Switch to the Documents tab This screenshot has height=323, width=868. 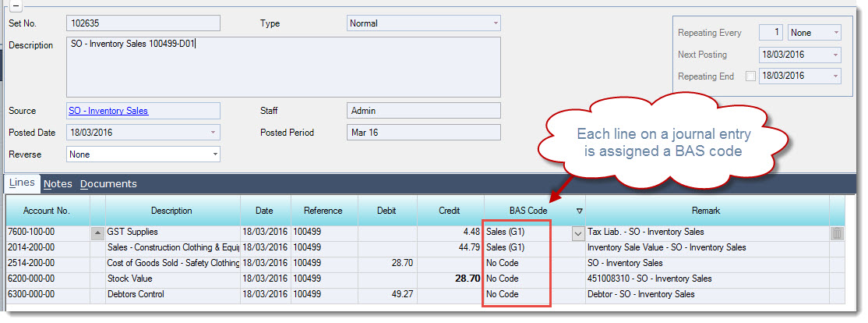[x=108, y=184]
